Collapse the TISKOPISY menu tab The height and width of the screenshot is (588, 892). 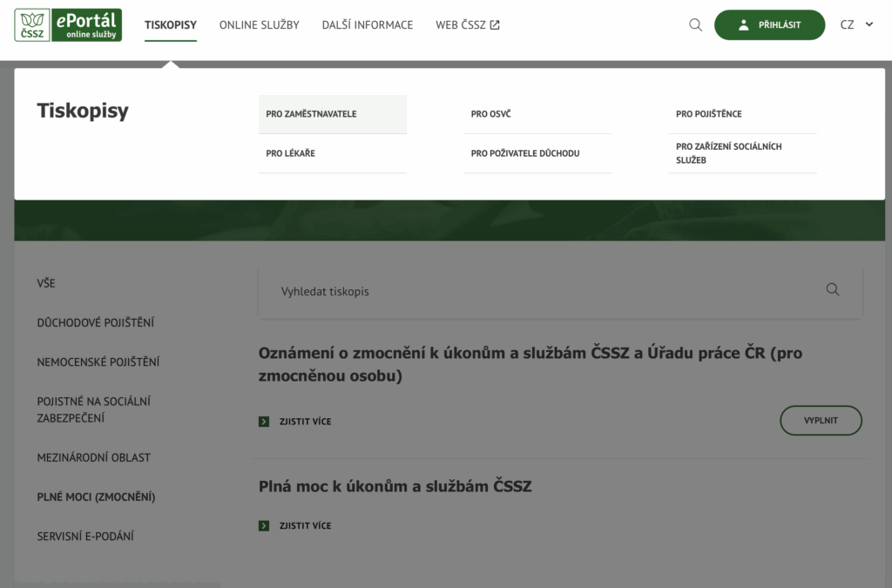[x=171, y=25]
